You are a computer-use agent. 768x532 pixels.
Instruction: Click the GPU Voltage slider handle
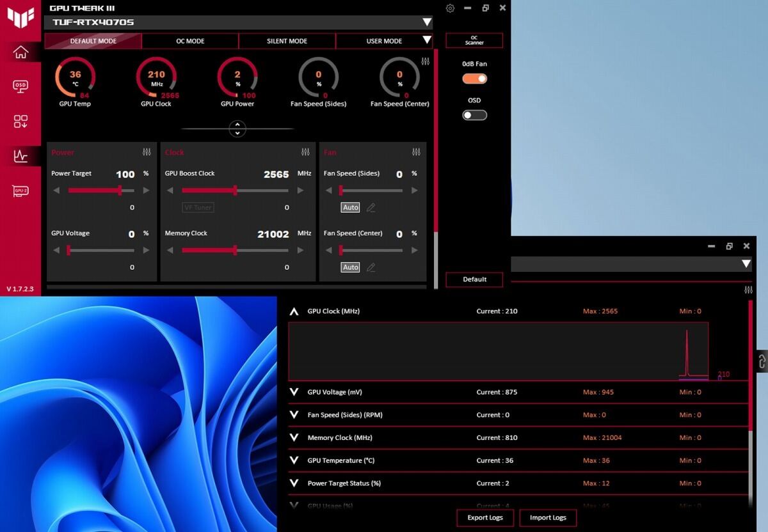68,250
